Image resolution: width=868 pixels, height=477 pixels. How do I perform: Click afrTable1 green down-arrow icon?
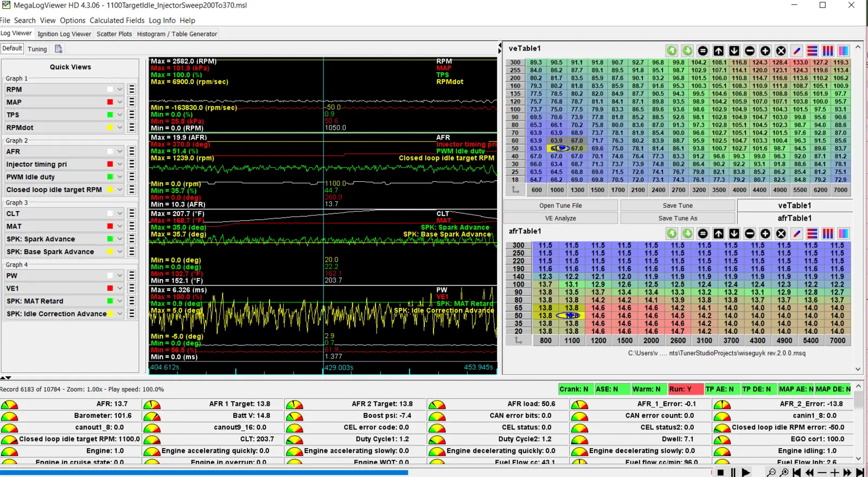pos(687,233)
